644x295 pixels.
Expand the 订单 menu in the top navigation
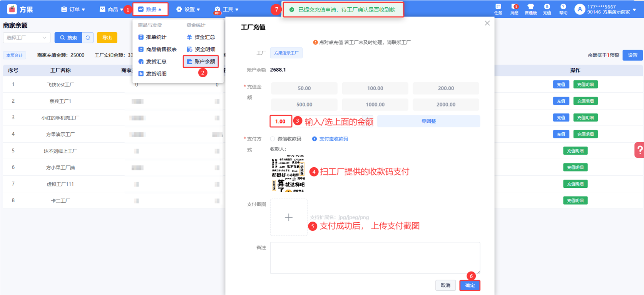[73, 9]
